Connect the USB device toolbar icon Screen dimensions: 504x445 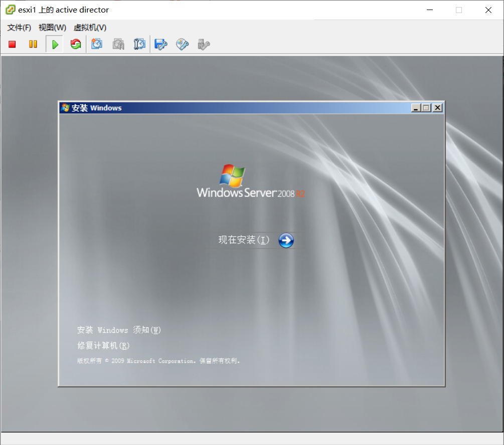[x=204, y=44]
